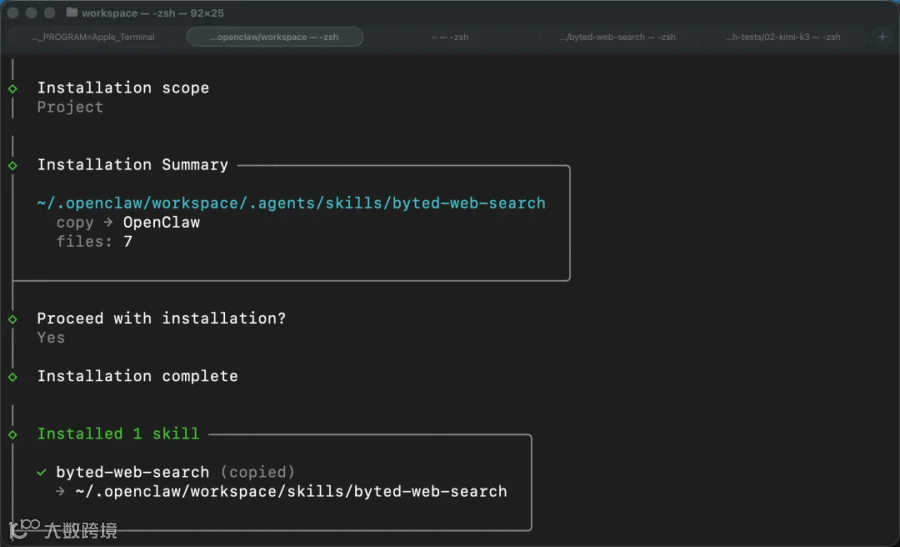This screenshot has width=900, height=547.
Task: Open the third terminal tab titled zsh
Action: coord(450,37)
